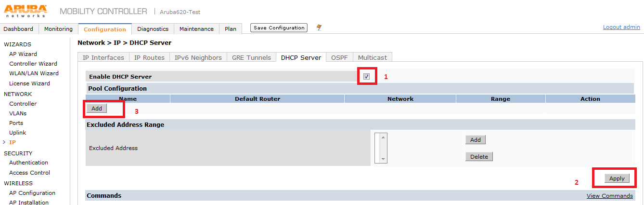644x205 pixels.
Task: Select the OSPF sub-tab
Action: pyautogui.click(x=339, y=57)
